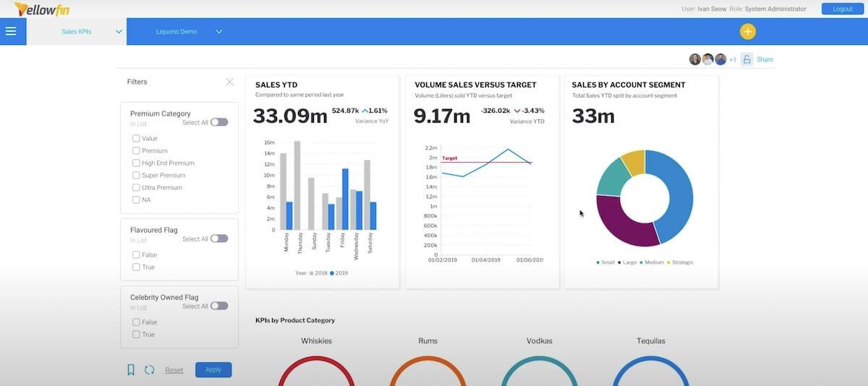
Task: Click the 33.09m sales figure
Action: pyautogui.click(x=290, y=115)
